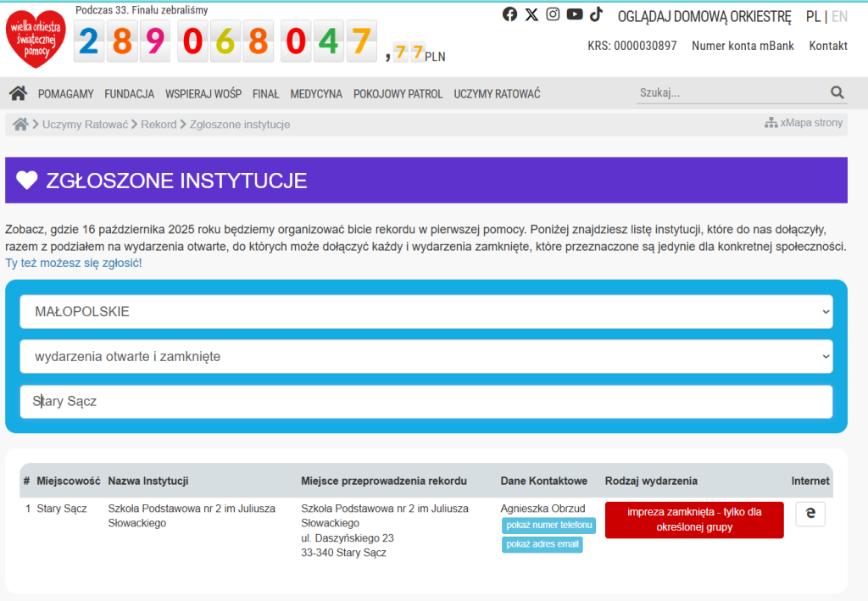Click the search magnifier icon

(x=837, y=93)
